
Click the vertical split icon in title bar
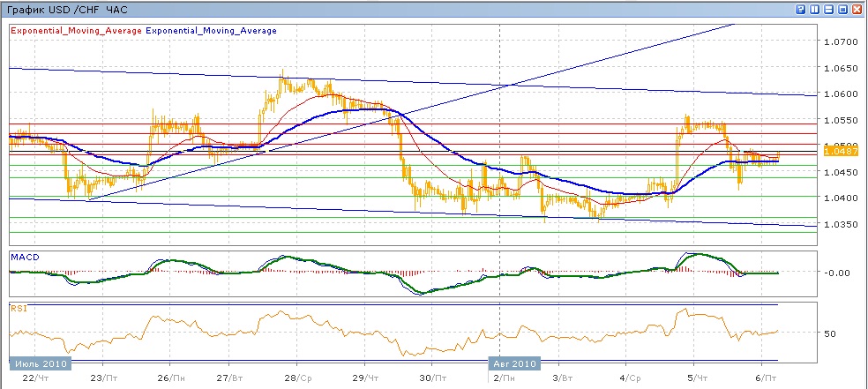click(815, 9)
